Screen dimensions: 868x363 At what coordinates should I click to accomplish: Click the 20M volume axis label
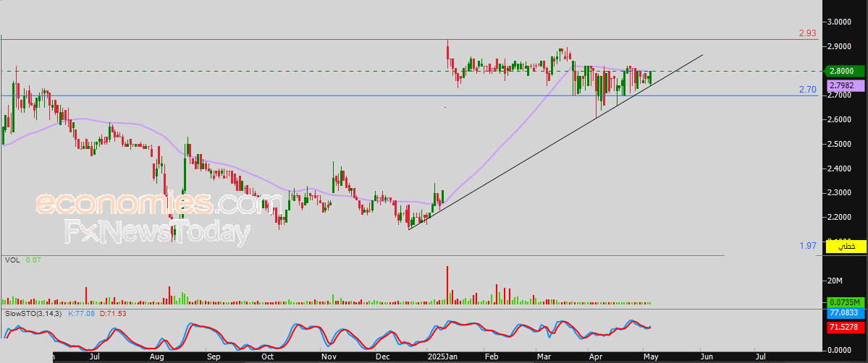[x=835, y=281]
